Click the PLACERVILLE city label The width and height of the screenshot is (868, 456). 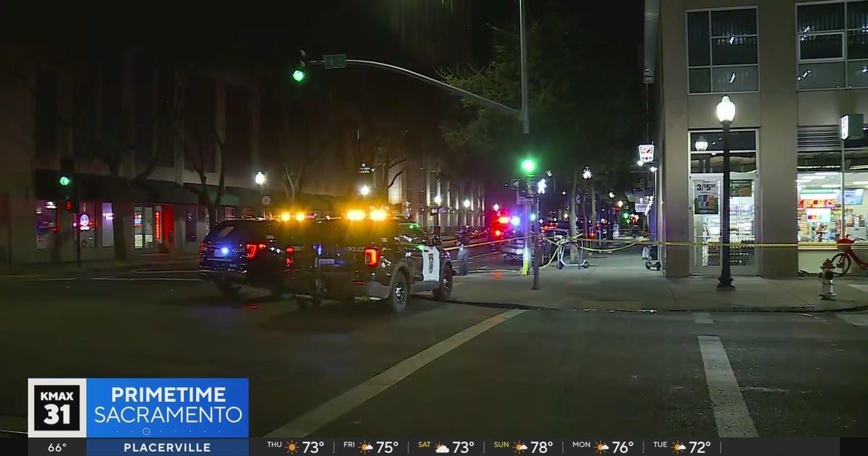(x=167, y=447)
